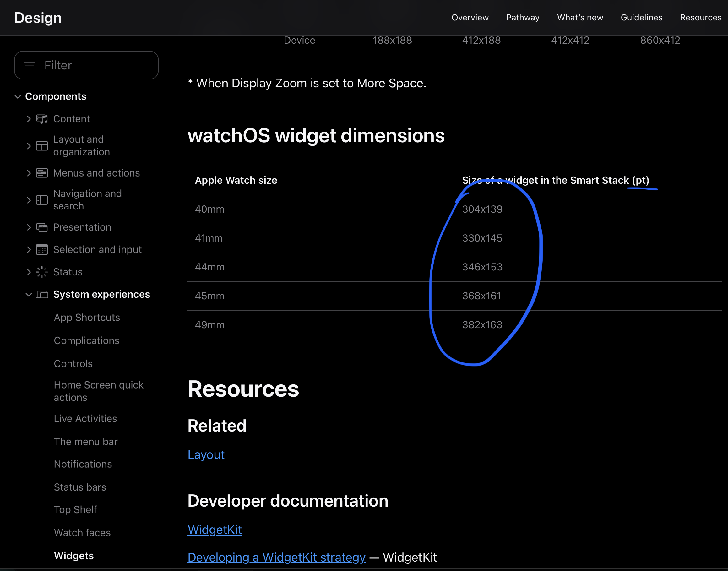Click the Layout and organization icon
Screen dimensions: 728x571
[x=42, y=146]
